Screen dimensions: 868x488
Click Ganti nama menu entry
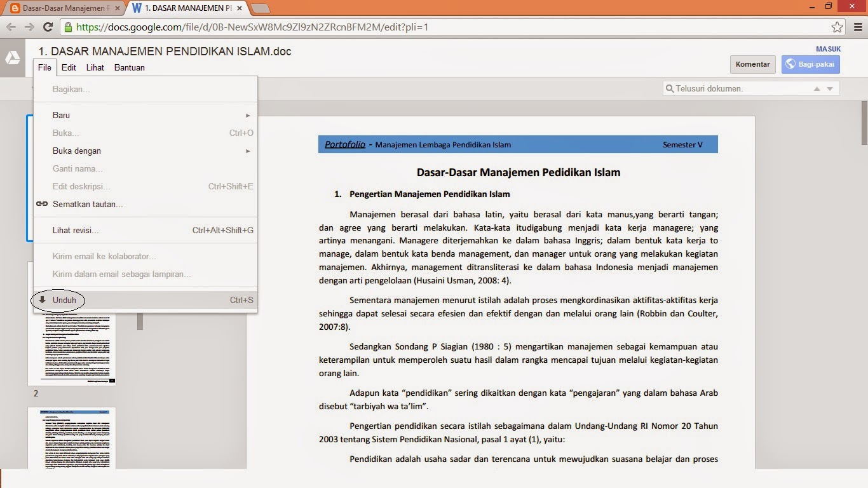pos(146,168)
